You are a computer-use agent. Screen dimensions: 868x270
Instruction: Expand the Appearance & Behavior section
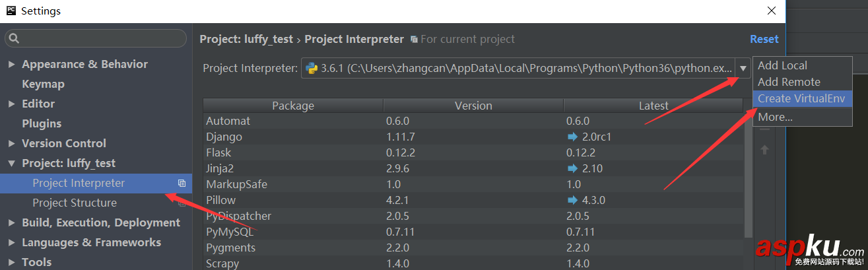pyautogui.click(x=12, y=65)
